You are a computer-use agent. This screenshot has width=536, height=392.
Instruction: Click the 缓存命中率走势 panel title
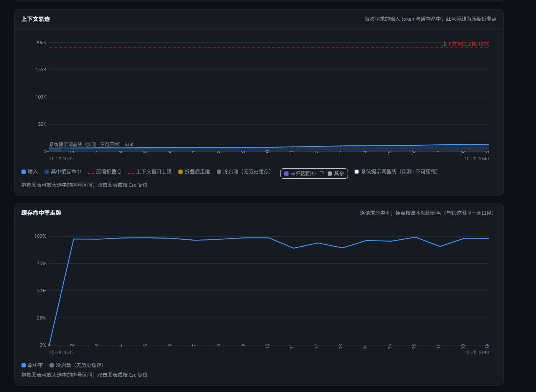pyautogui.click(x=41, y=213)
